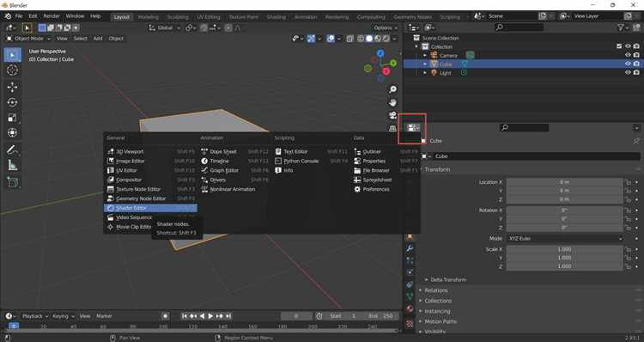The image size is (644, 342).
Task: Toggle X-ray mode in the viewport header
Action: (350, 39)
